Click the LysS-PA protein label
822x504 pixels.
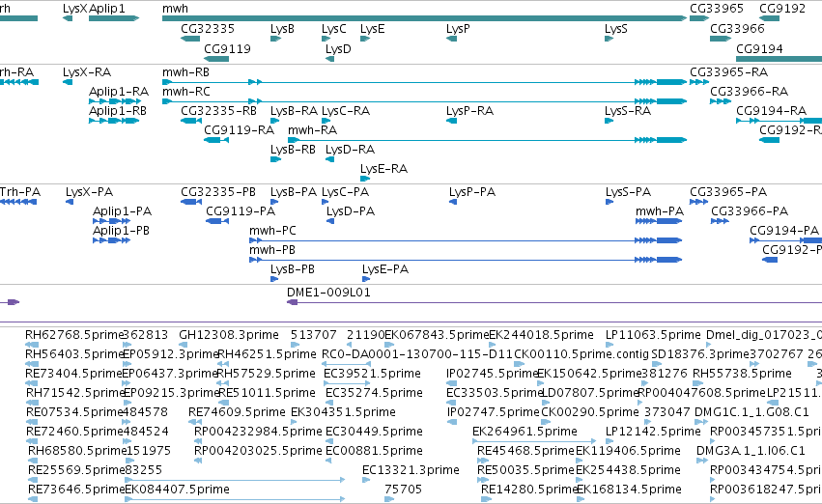pos(629,192)
